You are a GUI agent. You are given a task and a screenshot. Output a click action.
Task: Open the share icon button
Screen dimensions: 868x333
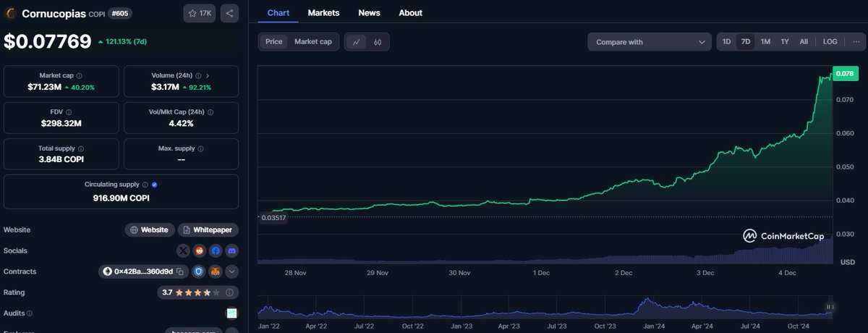229,13
